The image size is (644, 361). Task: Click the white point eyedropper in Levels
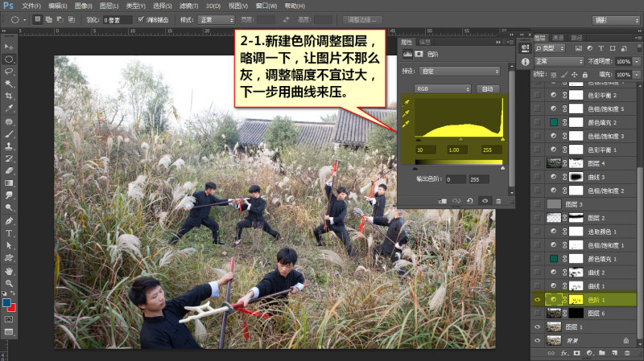tap(406, 124)
